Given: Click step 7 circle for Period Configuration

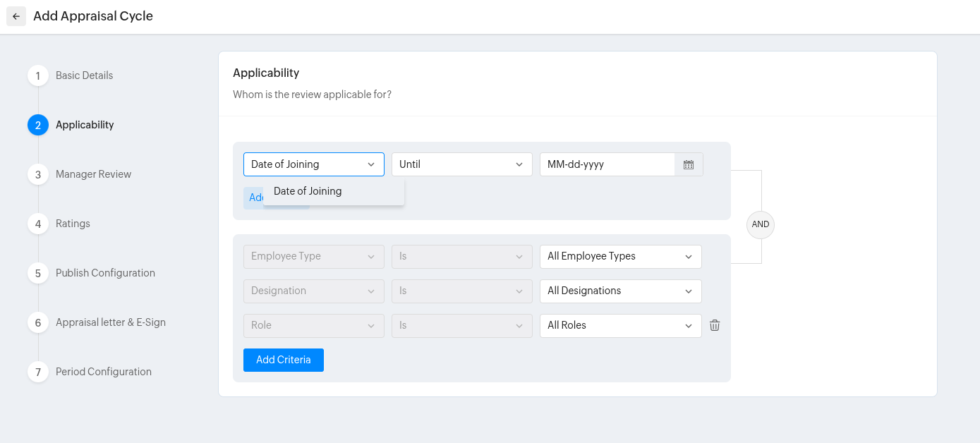Looking at the screenshot, I should coord(38,372).
